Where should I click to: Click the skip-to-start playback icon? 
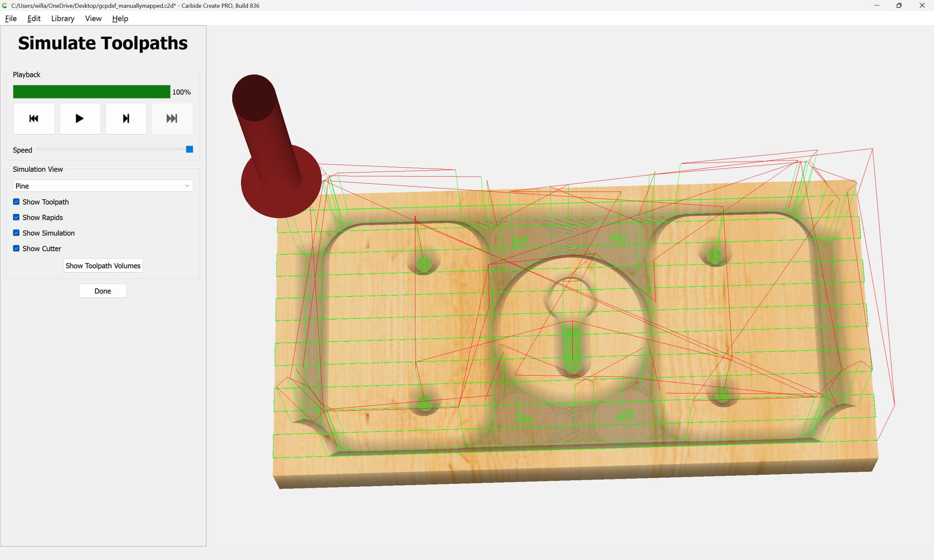[x=34, y=118]
